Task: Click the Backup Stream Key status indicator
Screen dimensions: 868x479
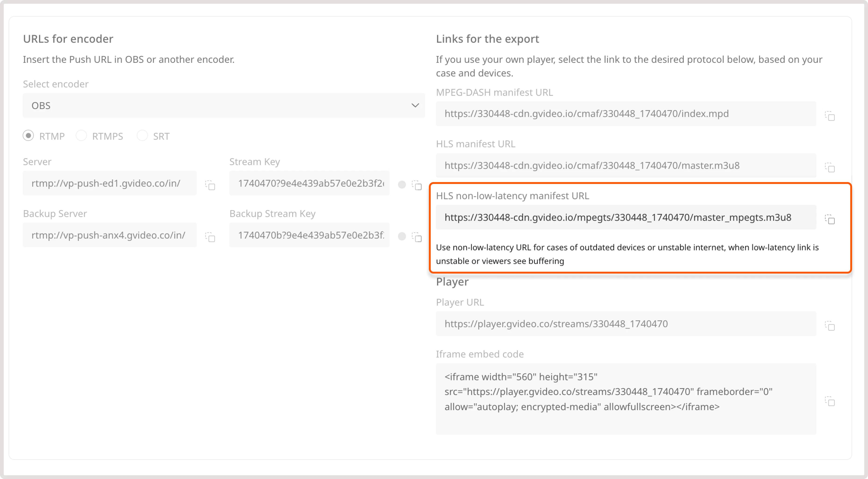Action: (402, 237)
